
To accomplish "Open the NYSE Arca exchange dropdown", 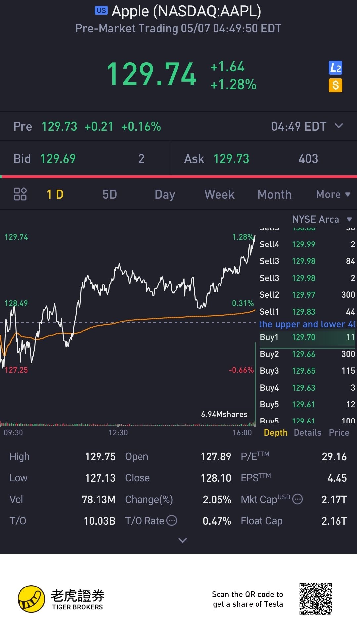I will pyautogui.click(x=322, y=219).
